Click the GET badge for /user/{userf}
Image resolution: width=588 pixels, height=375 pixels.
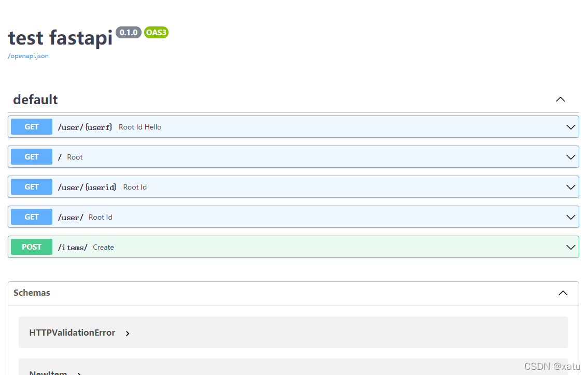[32, 126]
